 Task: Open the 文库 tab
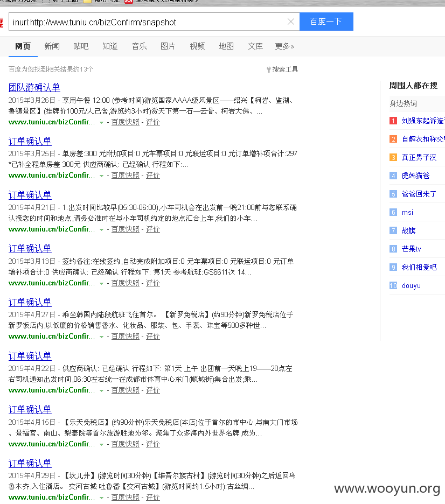point(255,46)
